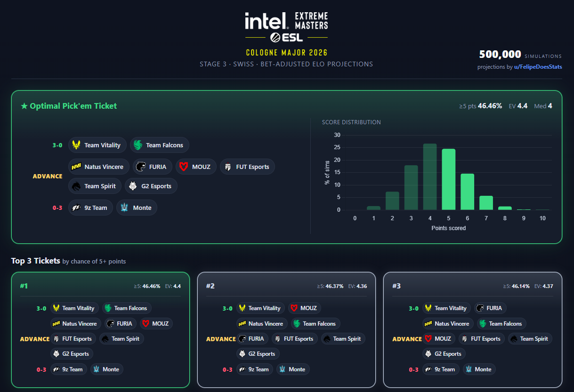
Task: Select the Team Falcons chip in ticket #3
Action: pyautogui.click(x=501, y=324)
